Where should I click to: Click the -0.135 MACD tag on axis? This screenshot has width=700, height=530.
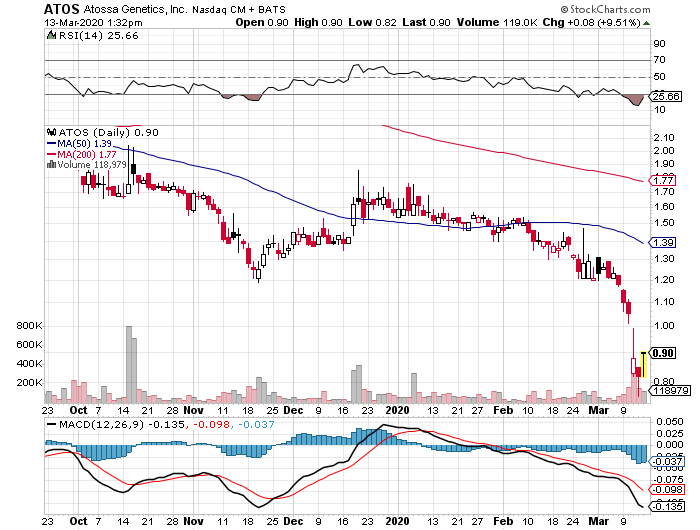point(667,507)
